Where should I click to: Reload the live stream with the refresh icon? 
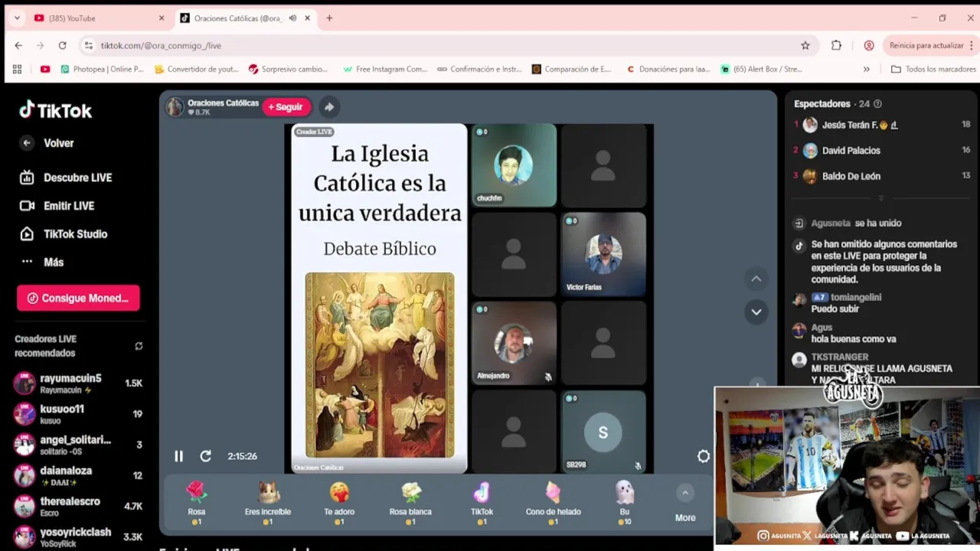tap(205, 456)
